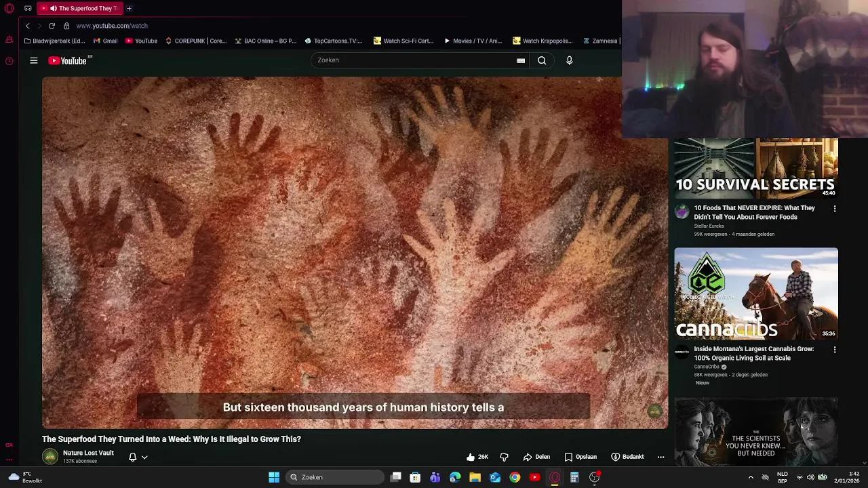
Task: Open menu for Montana Cannabis video
Action: (x=835, y=350)
